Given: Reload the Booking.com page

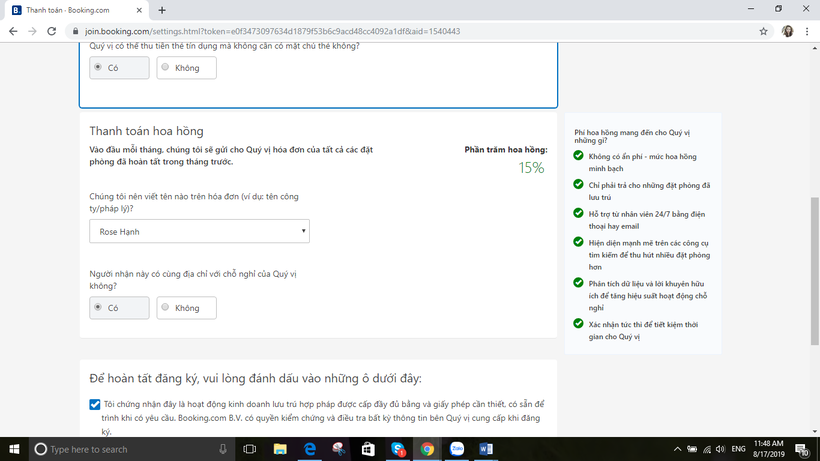Looking at the screenshot, I should 51,31.
